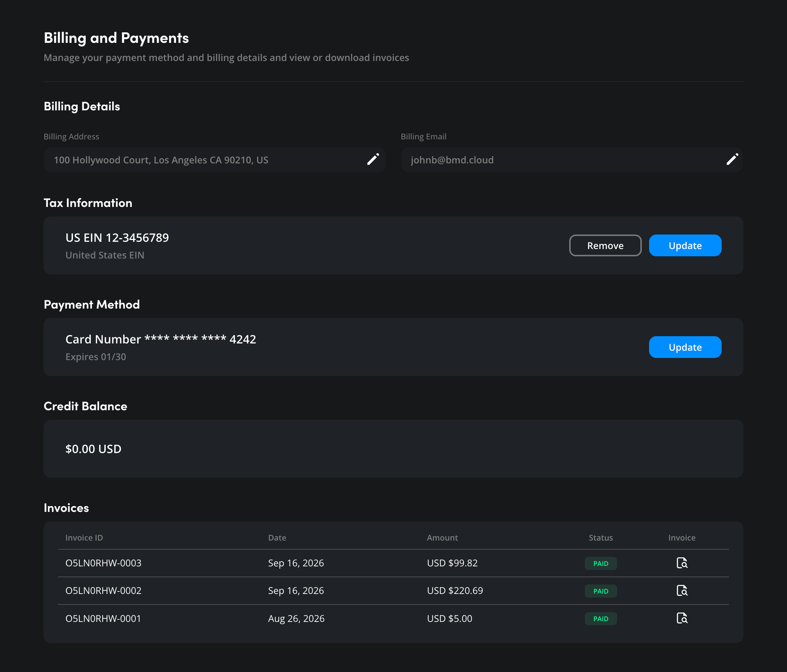Image resolution: width=787 pixels, height=672 pixels.
Task: Click the Billing and Payments heading
Action: point(116,38)
